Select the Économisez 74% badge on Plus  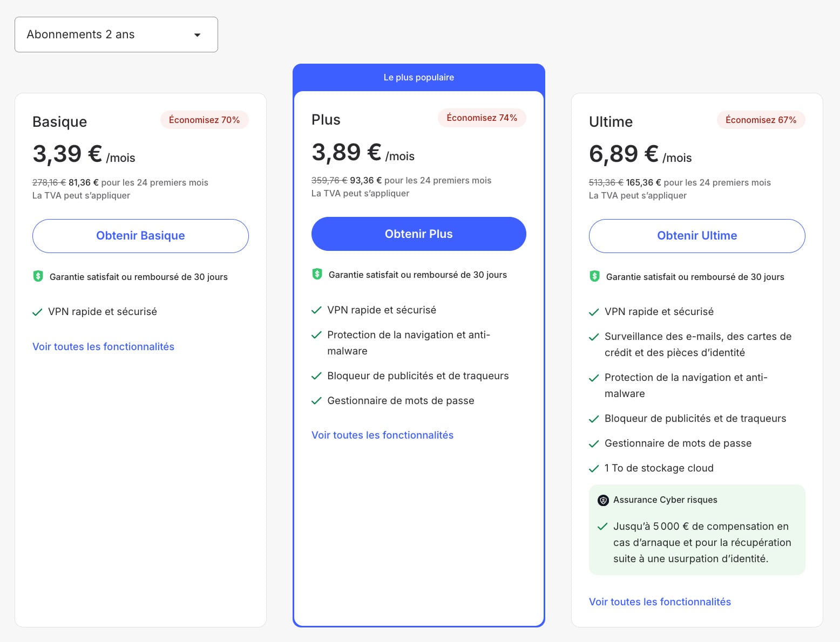coord(482,118)
